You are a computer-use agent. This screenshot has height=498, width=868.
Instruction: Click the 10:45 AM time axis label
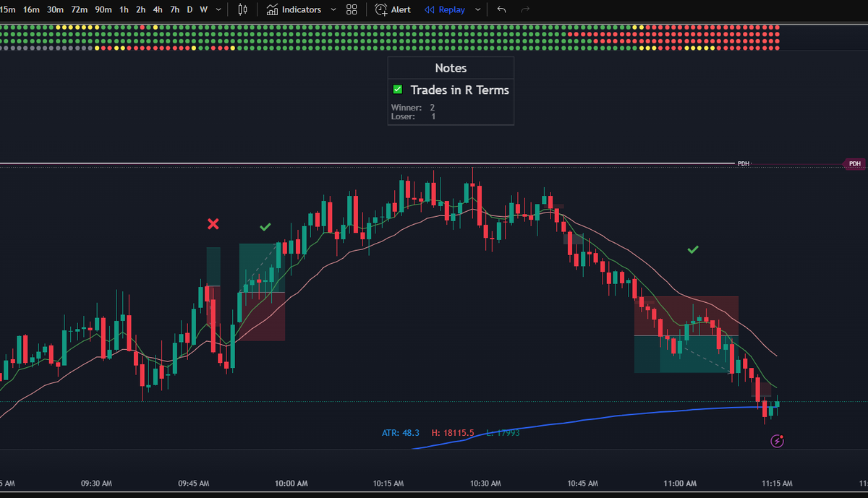(x=582, y=483)
